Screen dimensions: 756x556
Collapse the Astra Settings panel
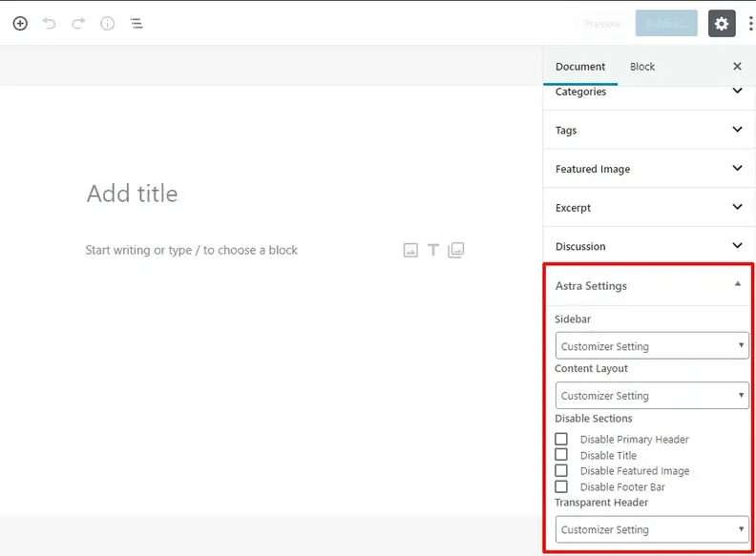click(x=648, y=285)
